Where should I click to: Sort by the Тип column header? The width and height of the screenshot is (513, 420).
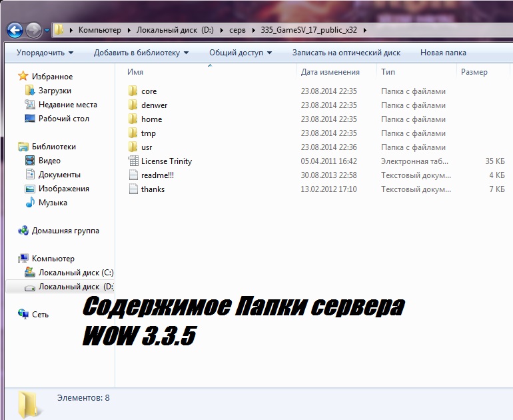[388, 72]
